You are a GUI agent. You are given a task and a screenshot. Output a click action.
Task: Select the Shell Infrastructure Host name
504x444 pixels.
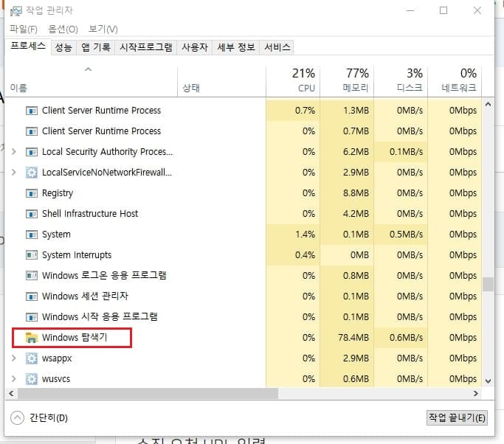click(90, 214)
